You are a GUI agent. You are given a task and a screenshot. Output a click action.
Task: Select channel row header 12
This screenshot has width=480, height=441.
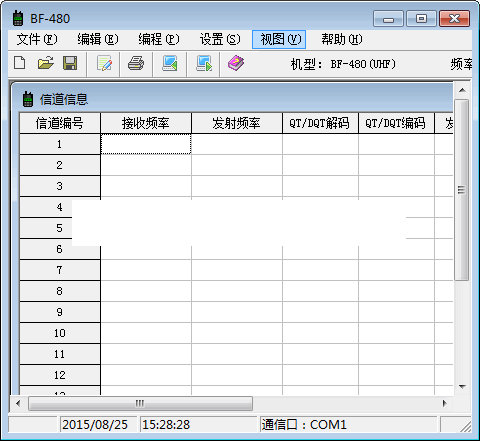coord(60,375)
